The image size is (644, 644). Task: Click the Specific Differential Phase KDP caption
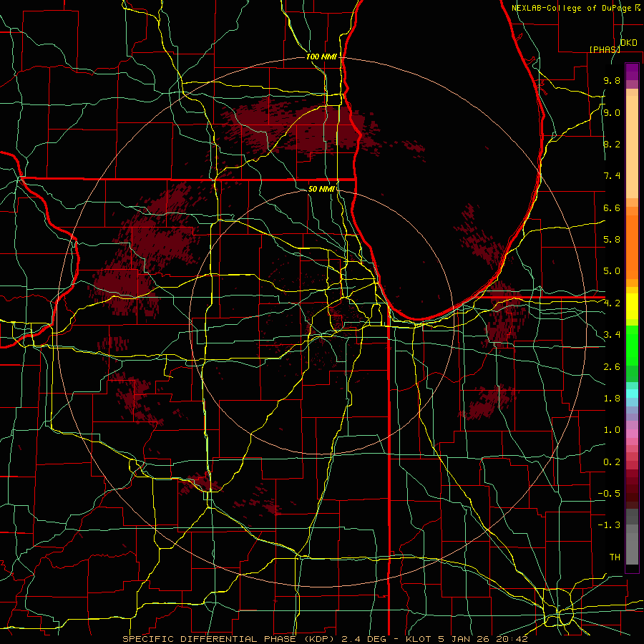[x=325, y=639]
